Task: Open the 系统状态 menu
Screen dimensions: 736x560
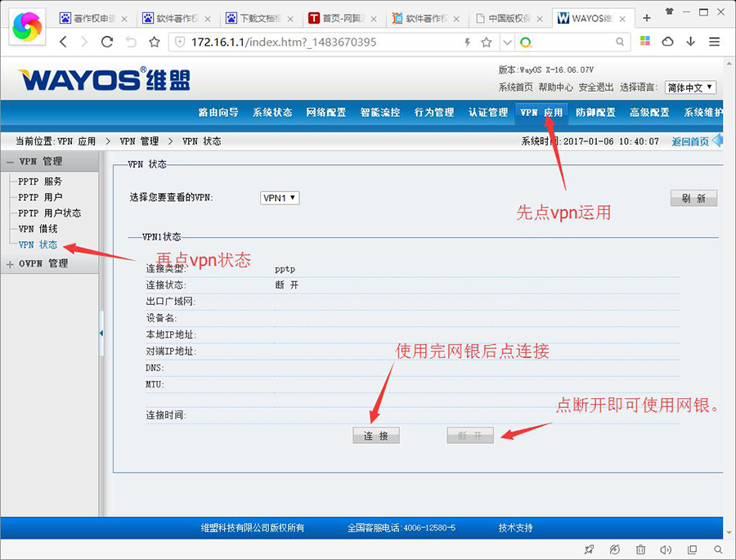Action: [272, 113]
